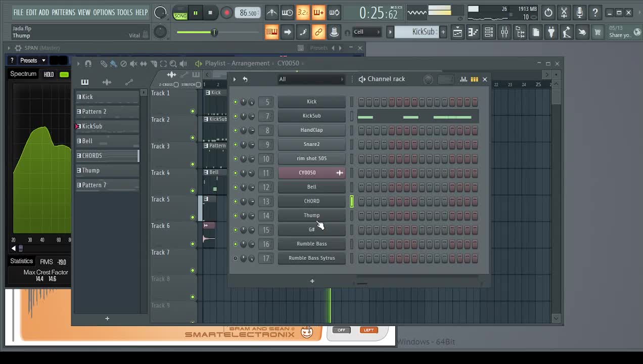Open the TOOLS menu
This screenshot has height=364, width=643.
click(125, 12)
